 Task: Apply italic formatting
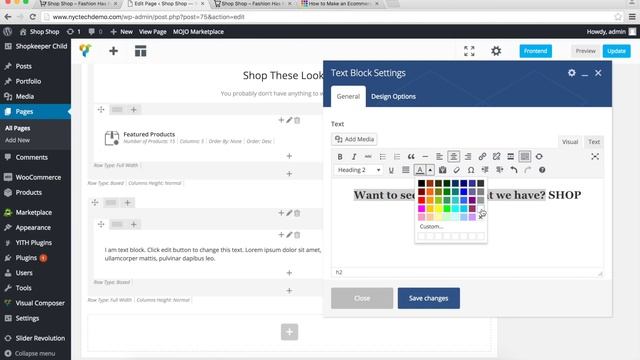coord(354,157)
